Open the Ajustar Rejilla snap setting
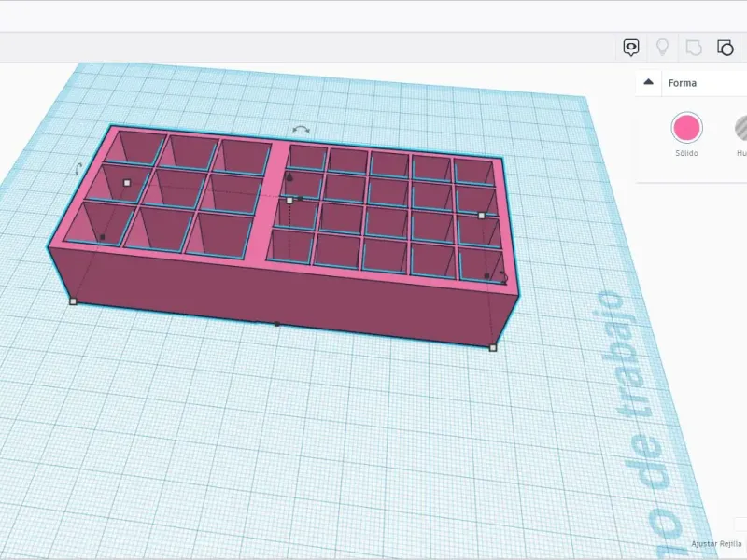The width and height of the screenshot is (747, 560). [x=716, y=543]
